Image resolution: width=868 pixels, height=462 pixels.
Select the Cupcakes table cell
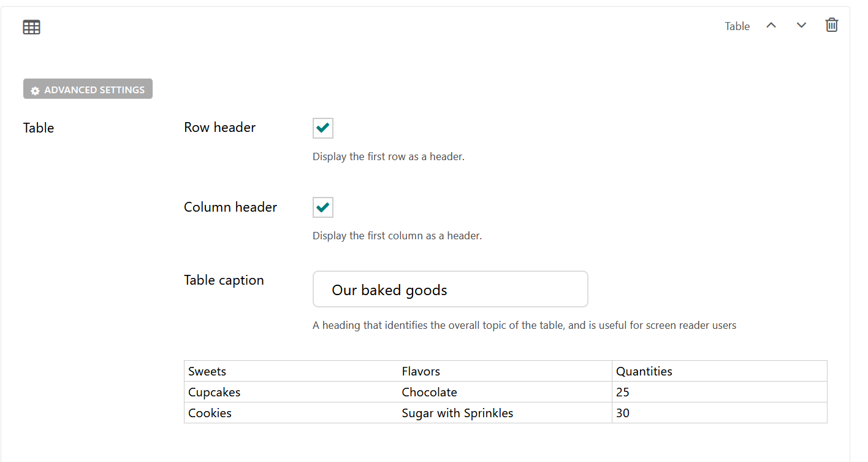(x=291, y=392)
